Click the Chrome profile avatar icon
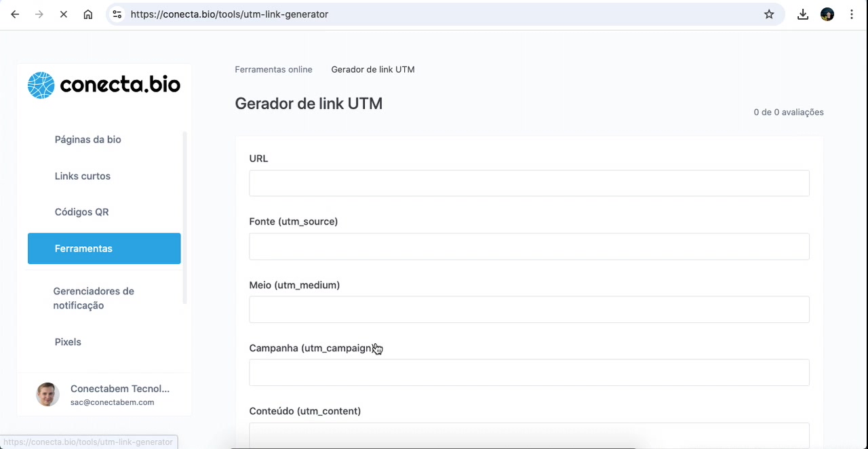868x449 pixels. pyautogui.click(x=827, y=14)
